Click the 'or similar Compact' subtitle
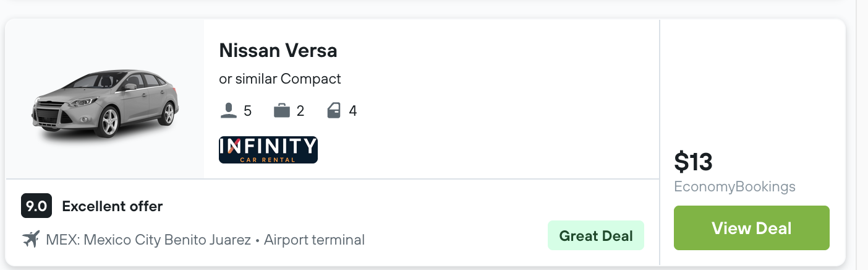This screenshot has width=868, height=270. (279, 79)
